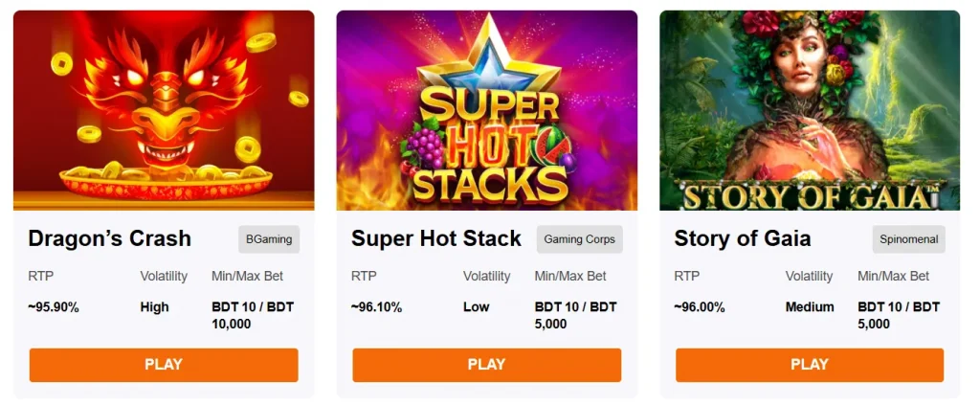The image size is (980, 405).
Task: Click the Dragon's Crash game thumbnail
Action: pos(164,110)
